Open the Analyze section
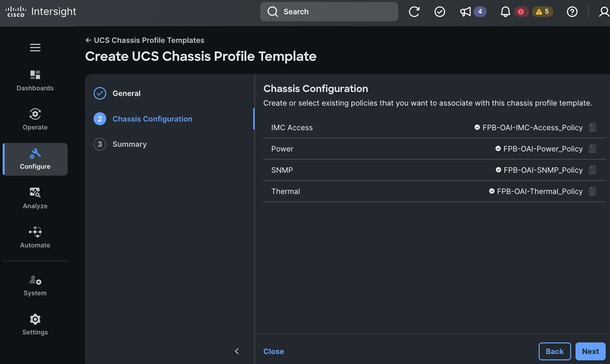This screenshot has height=364, width=610. point(35,198)
